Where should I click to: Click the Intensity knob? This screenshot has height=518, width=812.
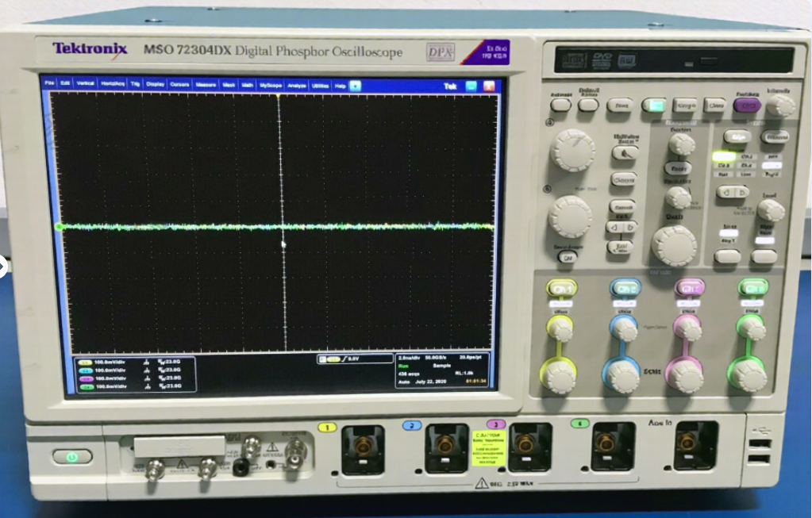pyautogui.click(x=779, y=104)
